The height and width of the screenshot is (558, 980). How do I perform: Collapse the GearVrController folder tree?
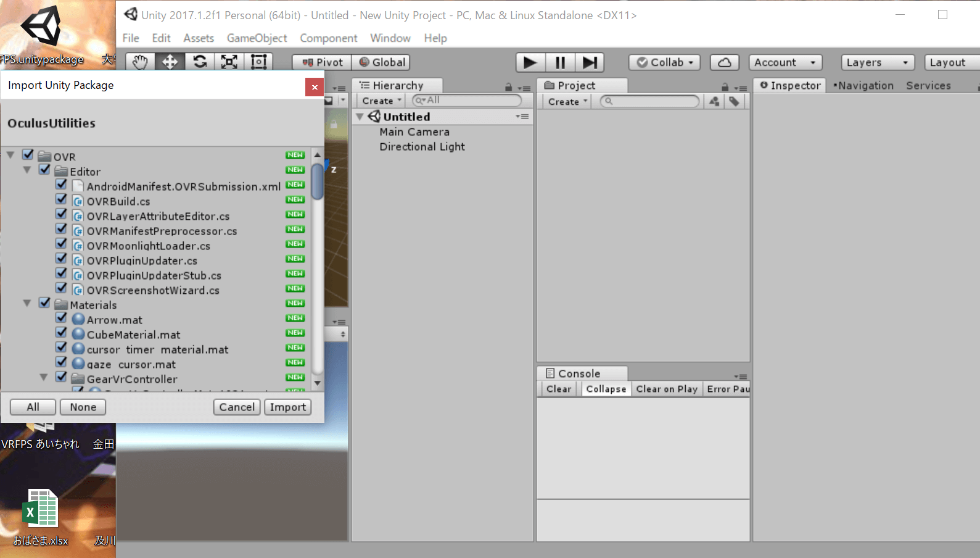coord(44,377)
